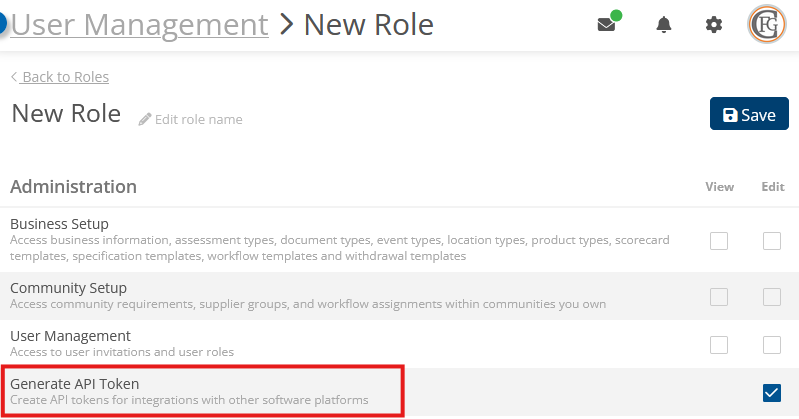This screenshot has height=419, width=799.
Task: Save the new role
Action: click(749, 114)
